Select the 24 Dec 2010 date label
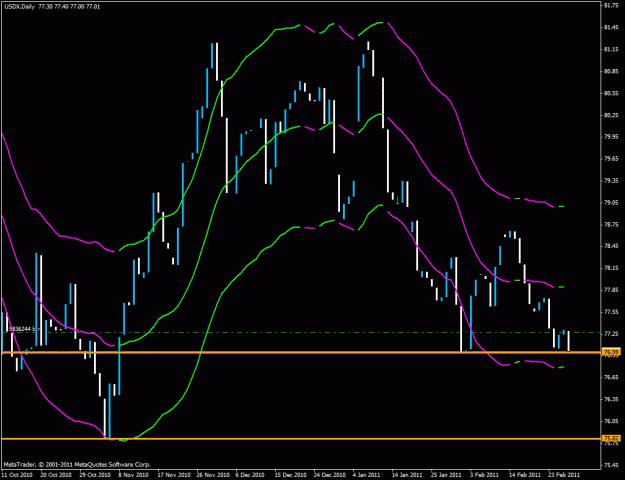This screenshot has width=625, height=480. click(329, 475)
